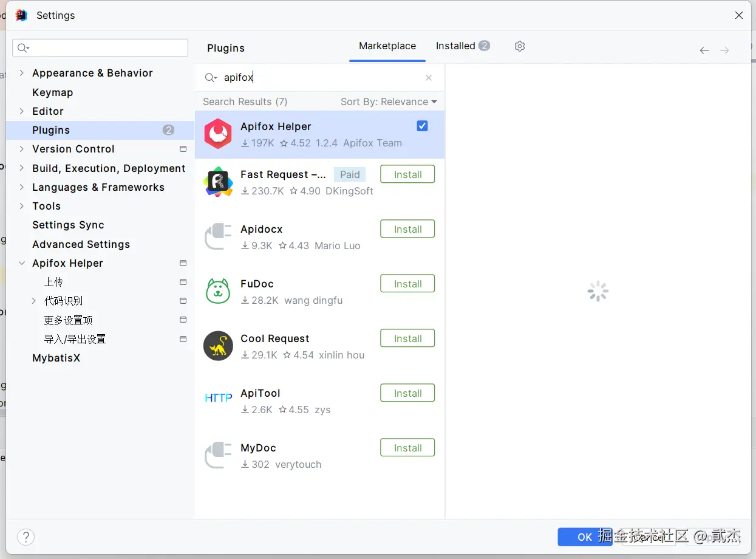Navigate back with the left arrow
This screenshot has width=756, height=559.
(704, 50)
